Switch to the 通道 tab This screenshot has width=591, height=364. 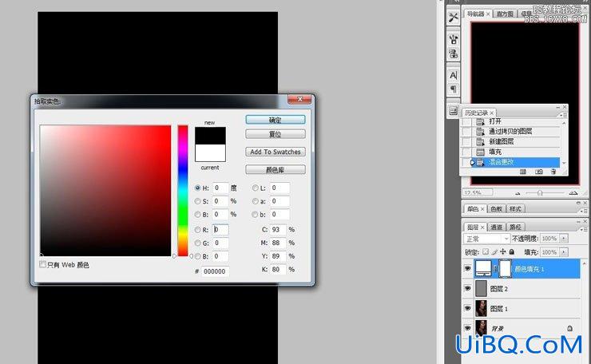[x=496, y=227]
